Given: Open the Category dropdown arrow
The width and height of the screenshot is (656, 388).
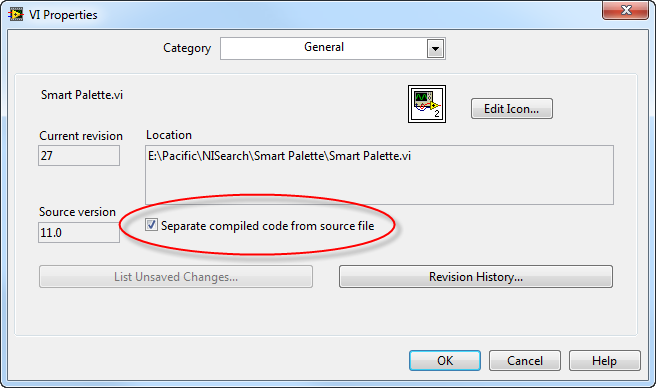Looking at the screenshot, I should coord(435,49).
